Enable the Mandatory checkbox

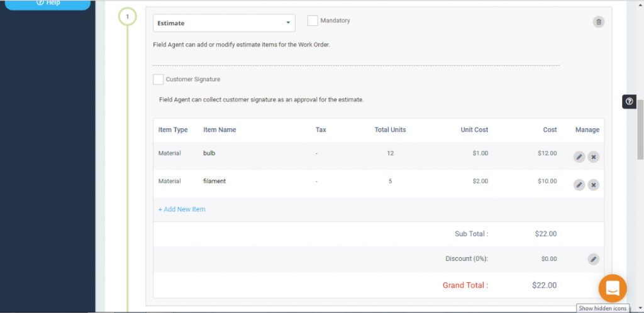[x=313, y=21]
